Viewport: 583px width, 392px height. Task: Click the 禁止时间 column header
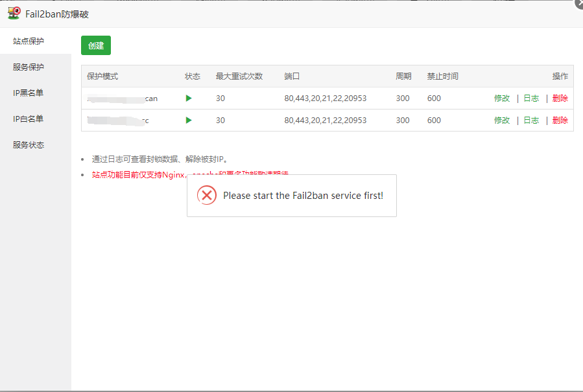tap(443, 76)
